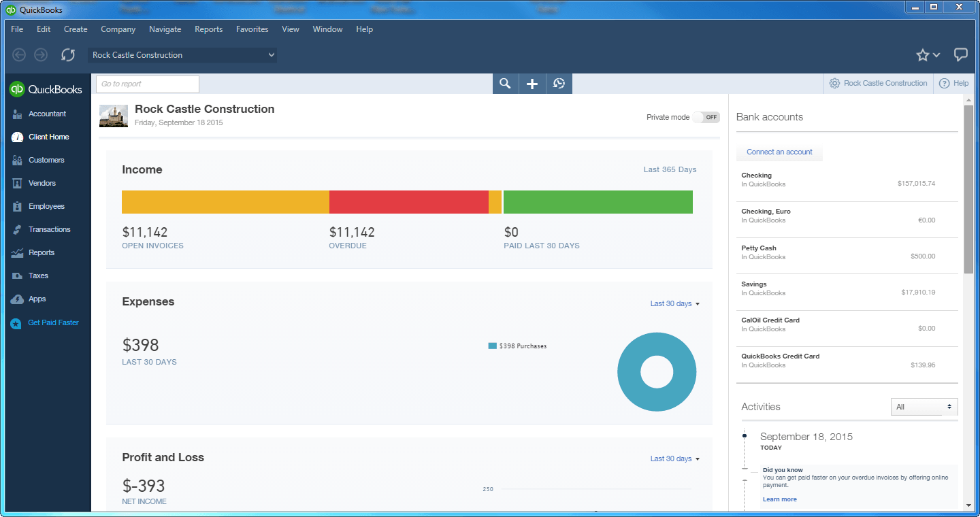980x517 pixels.
Task: Click the Rock Castle Construction settings link
Action: pyautogui.click(x=885, y=83)
